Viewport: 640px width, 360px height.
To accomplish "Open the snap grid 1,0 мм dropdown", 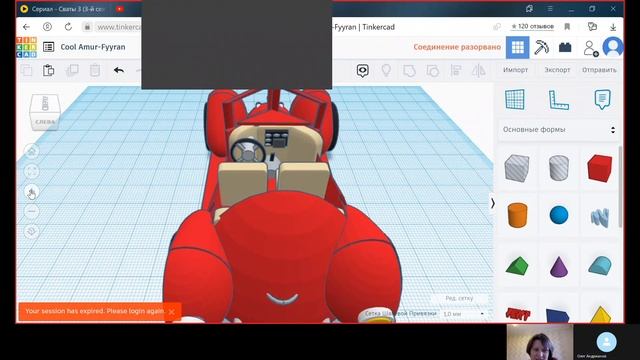I will click(463, 314).
